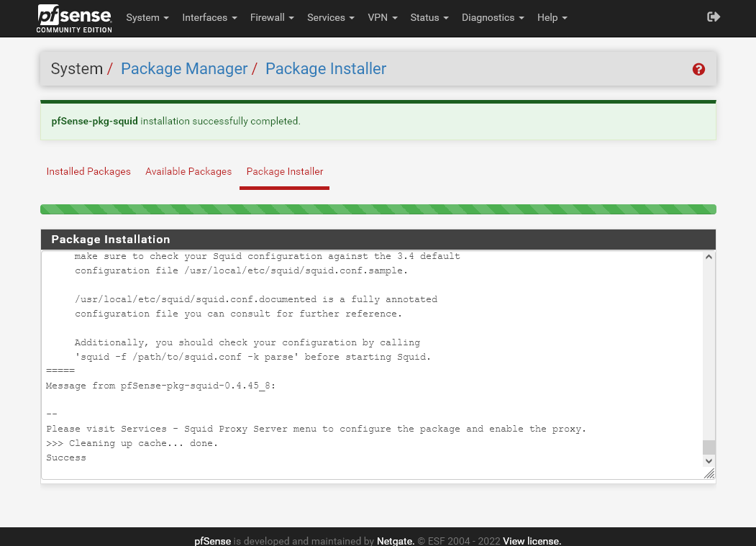Viewport: 756px width, 546px height.
Task: Switch to the Installed Packages tab
Action: pyautogui.click(x=88, y=171)
